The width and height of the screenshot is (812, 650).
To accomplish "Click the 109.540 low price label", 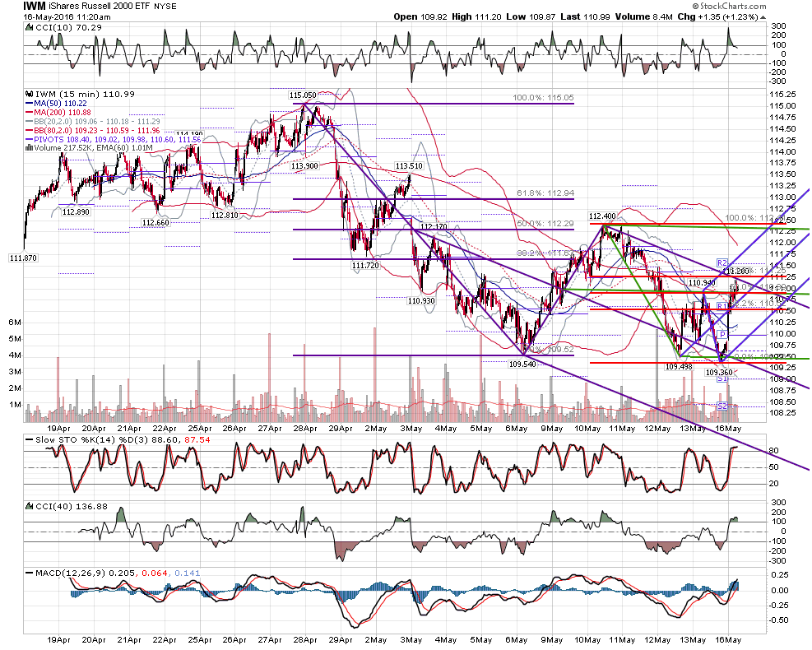I will [522, 364].
